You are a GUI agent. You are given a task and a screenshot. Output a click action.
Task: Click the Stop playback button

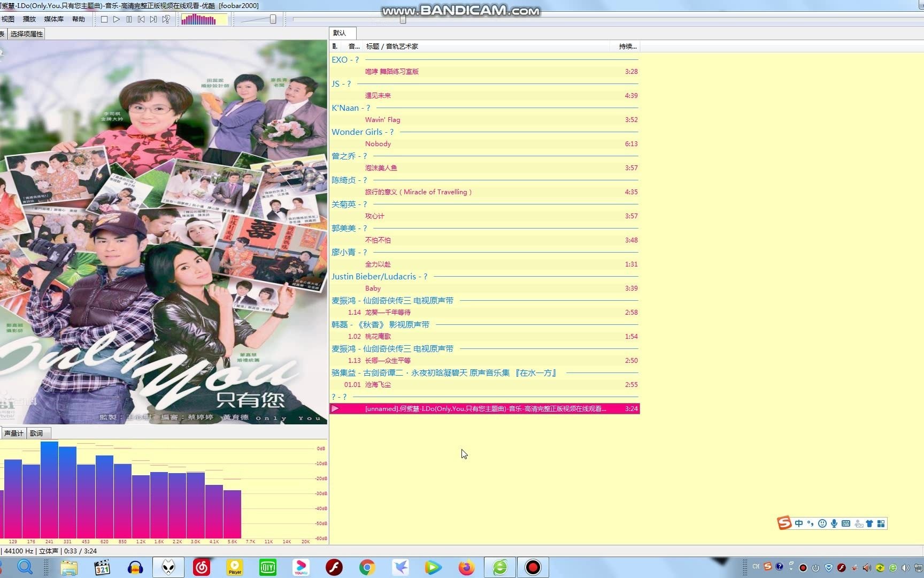coord(104,19)
